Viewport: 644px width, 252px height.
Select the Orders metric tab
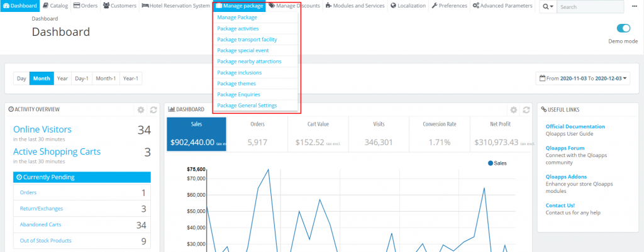tap(257, 134)
